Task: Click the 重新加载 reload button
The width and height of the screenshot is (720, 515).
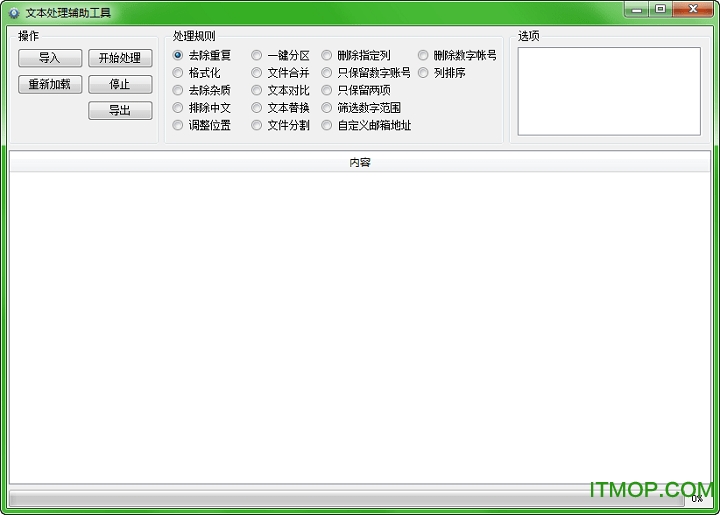Action: click(x=50, y=84)
